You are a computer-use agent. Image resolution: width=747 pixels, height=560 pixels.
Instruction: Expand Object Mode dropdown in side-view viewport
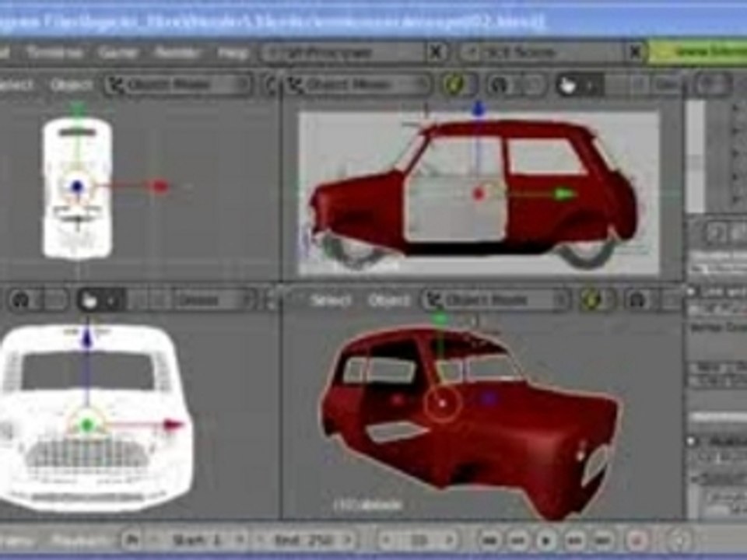(x=358, y=85)
